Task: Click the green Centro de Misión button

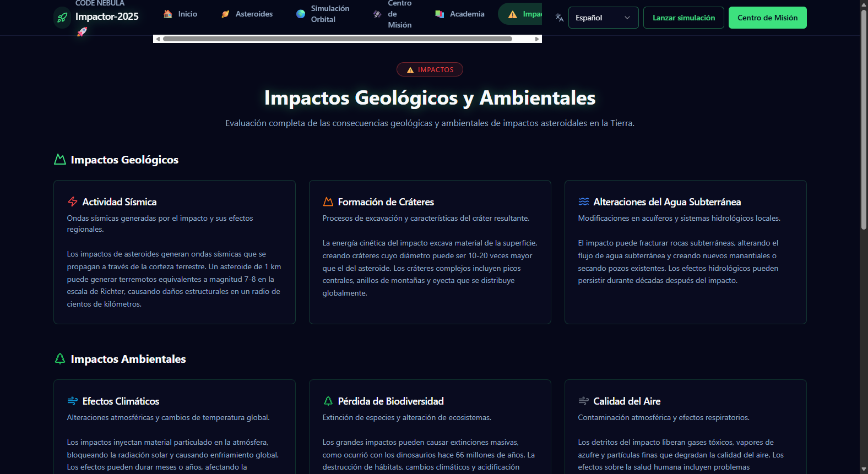Action: pos(767,18)
